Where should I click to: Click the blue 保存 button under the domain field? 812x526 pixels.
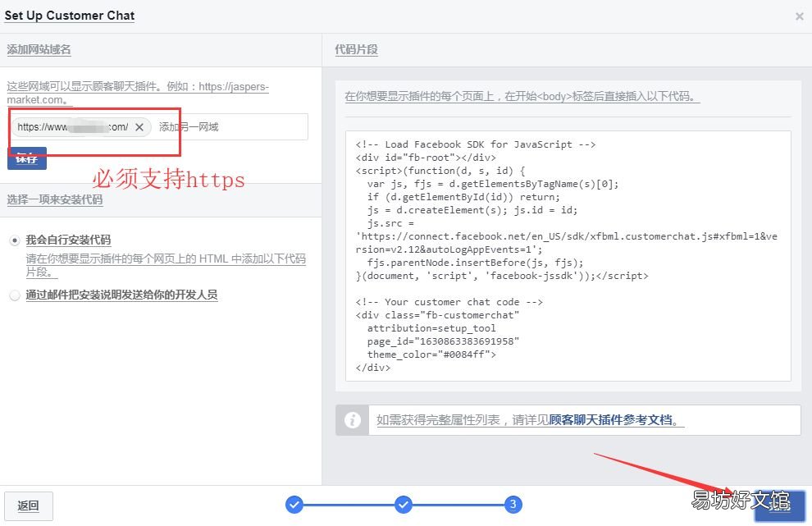coord(27,158)
